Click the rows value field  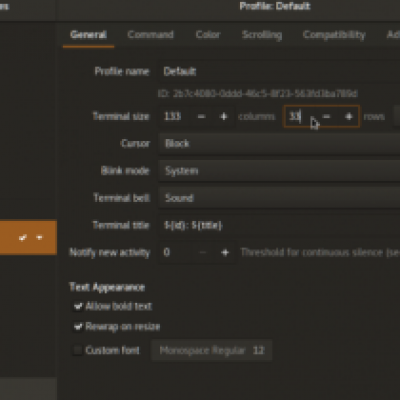[x=300, y=116]
